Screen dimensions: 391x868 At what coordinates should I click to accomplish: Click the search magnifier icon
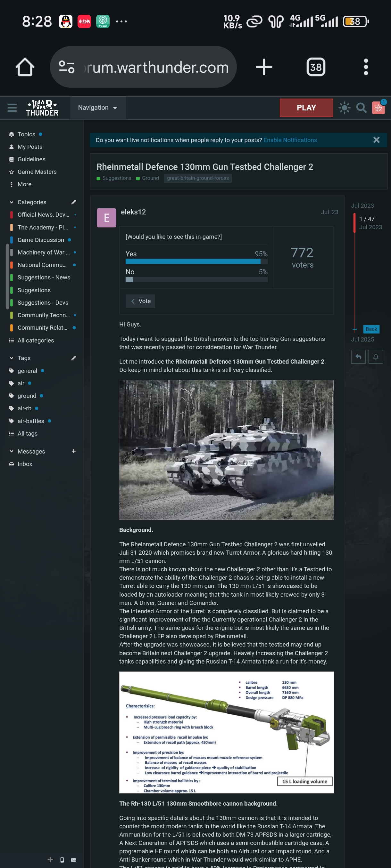pos(361,108)
